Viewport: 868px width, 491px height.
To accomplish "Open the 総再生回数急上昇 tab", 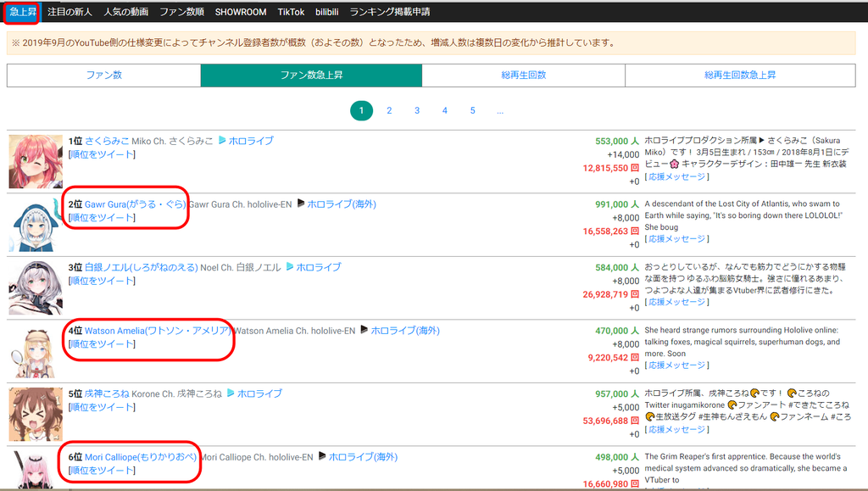I will click(740, 75).
